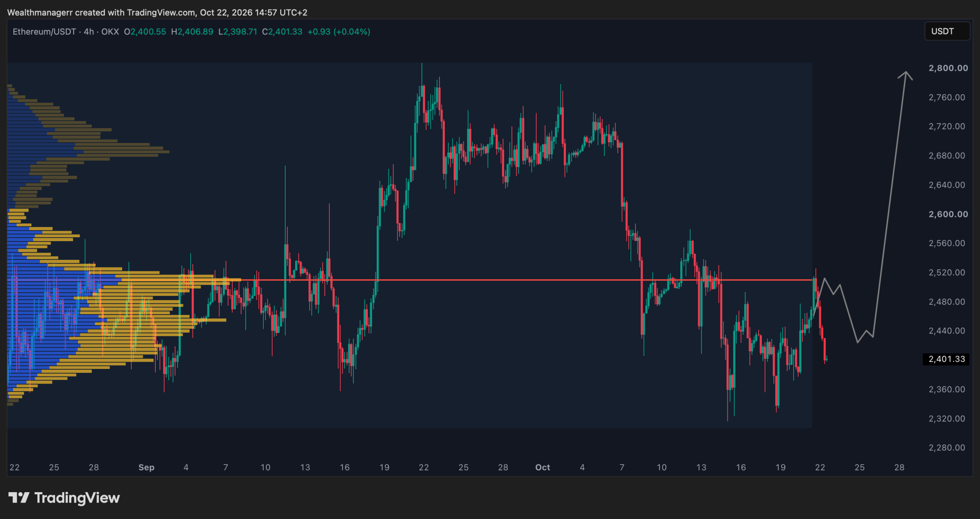
Task: Click the 2,800.00 price axis label
Action: point(948,68)
